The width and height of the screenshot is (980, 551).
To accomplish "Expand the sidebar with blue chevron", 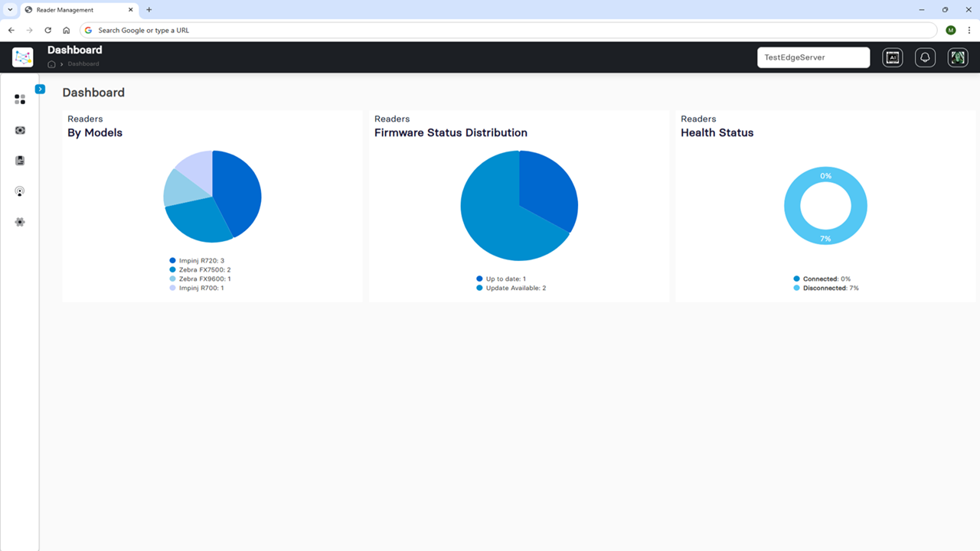I will click(41, 90).
